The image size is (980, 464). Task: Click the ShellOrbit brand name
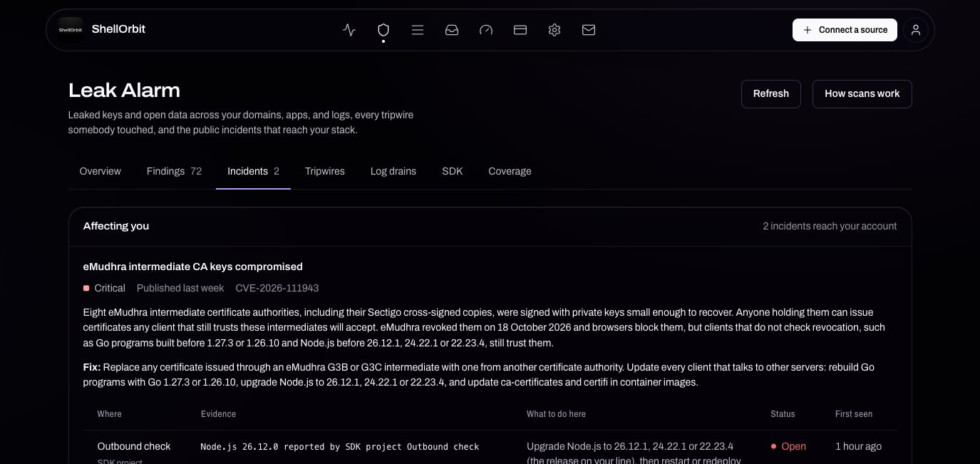click(118, 29)
